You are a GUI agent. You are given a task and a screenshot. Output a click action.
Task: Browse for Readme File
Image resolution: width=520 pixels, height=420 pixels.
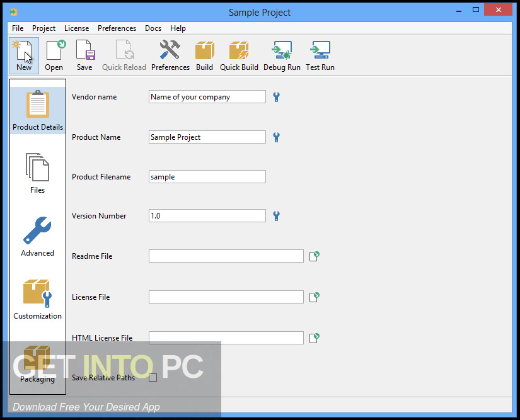(314, 256)
